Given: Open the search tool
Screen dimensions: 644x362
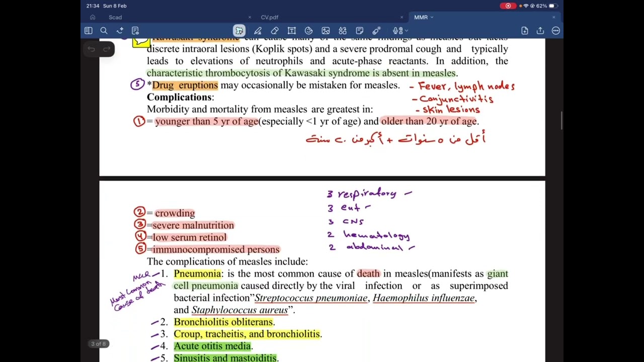Looking at the screenshot, I should (x=104, y=31).
